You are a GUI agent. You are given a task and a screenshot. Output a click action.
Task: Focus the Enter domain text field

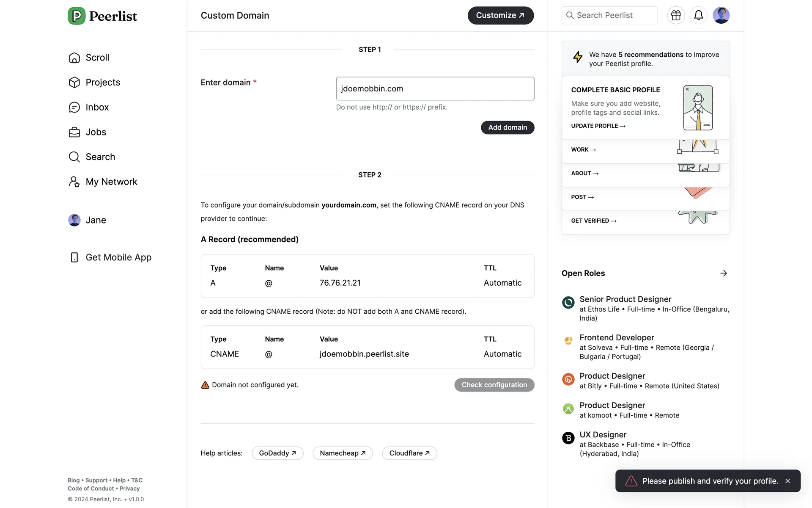coord(435,89)
